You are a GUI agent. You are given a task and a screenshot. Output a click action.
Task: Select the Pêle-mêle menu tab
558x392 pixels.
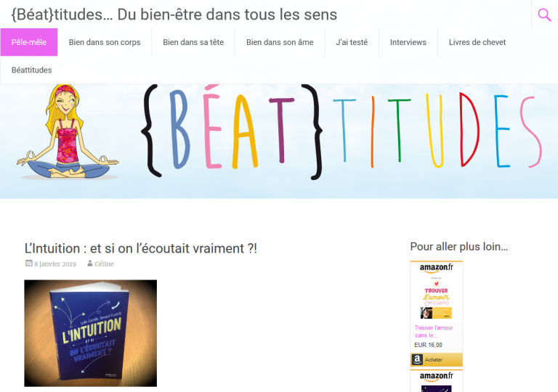(x=29, y=42)
